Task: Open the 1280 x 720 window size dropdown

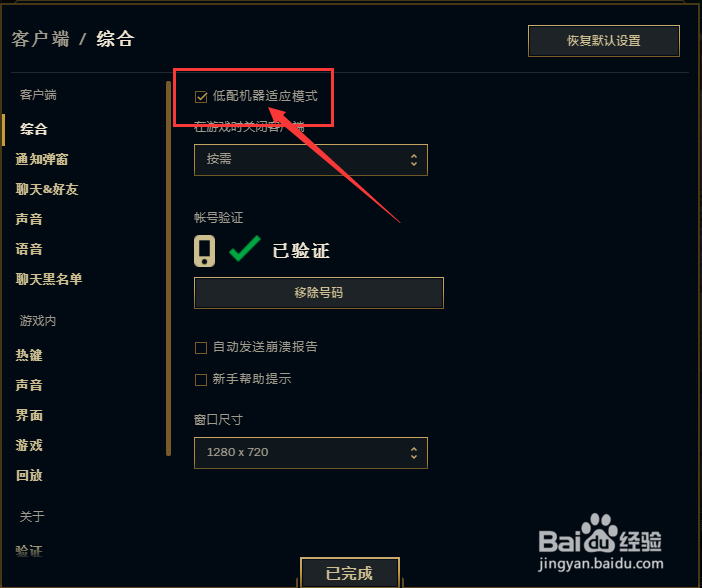Action: 311,453
